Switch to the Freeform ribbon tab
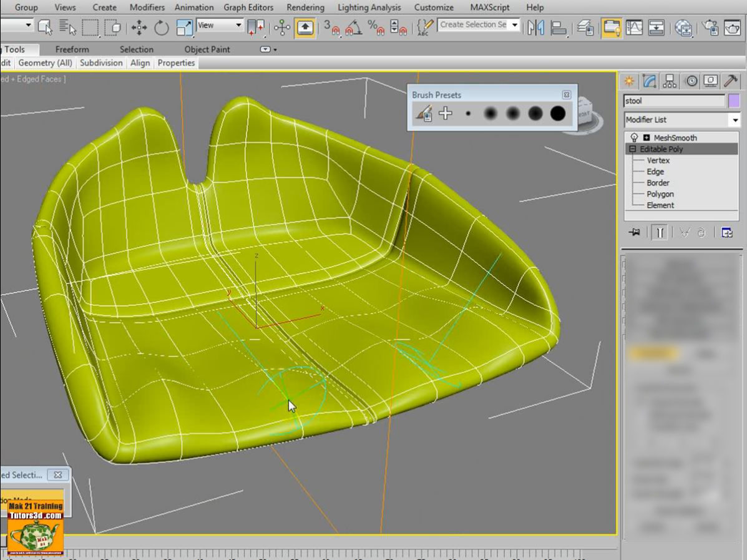 (72, 49)
